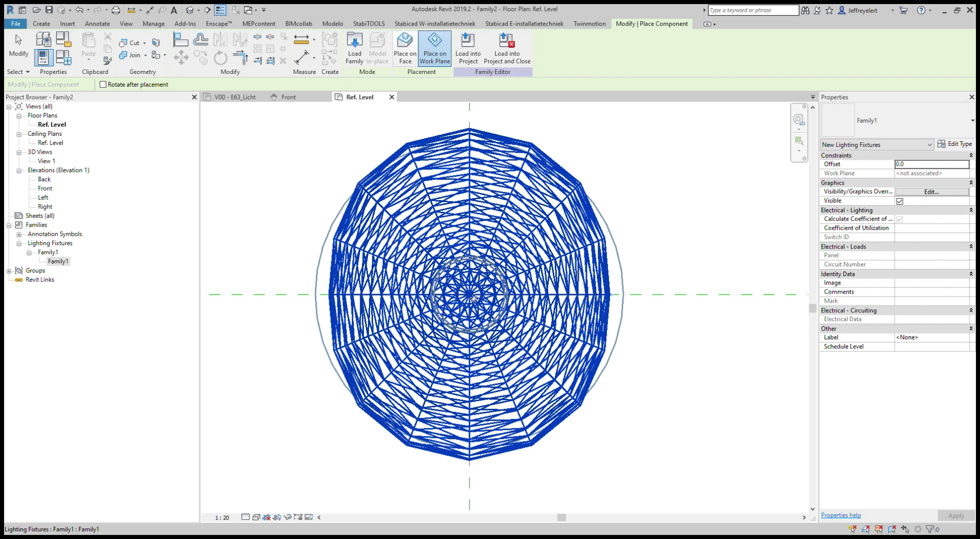Enable the Rotate after placement checkbox
The width and height of the screenshot is (980, 539).
pos(104,84)
